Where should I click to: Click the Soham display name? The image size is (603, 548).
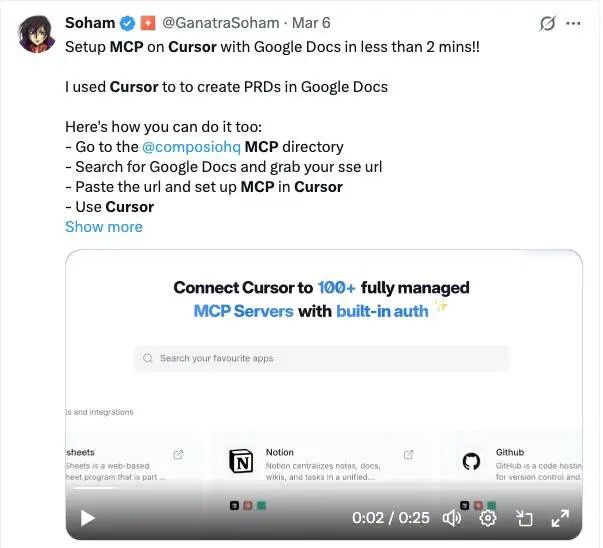click(x=89, y=23)
